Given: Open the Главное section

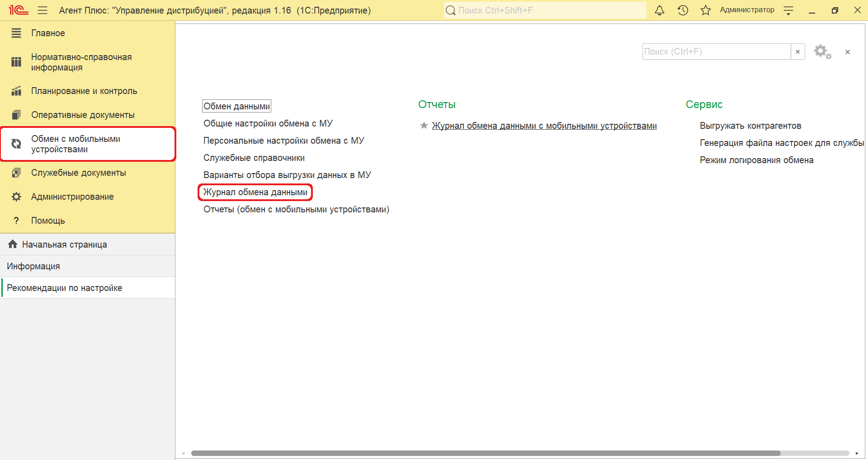Looking at the screenshot, I should [x=48, y=33].
